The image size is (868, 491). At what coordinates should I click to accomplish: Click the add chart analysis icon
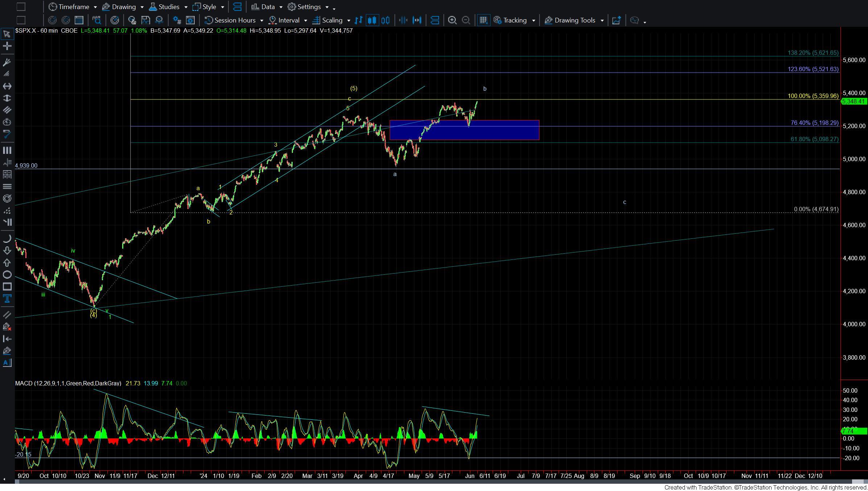[x=616, y=20]
